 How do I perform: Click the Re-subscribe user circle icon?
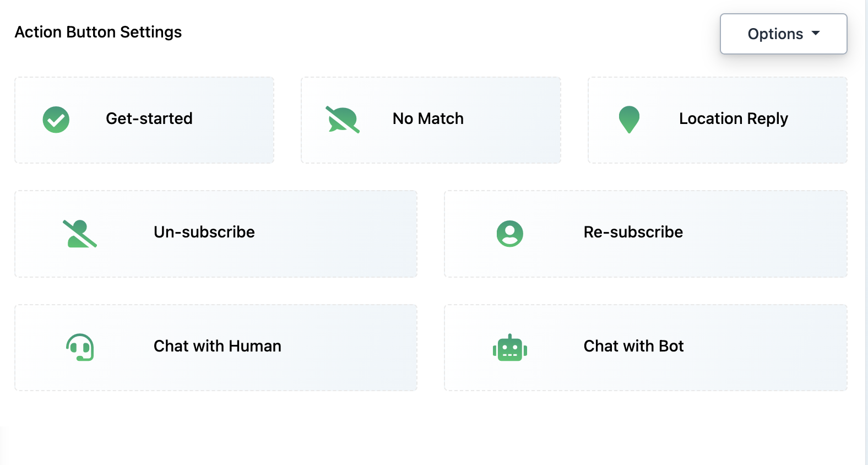(x=510, y=234)
